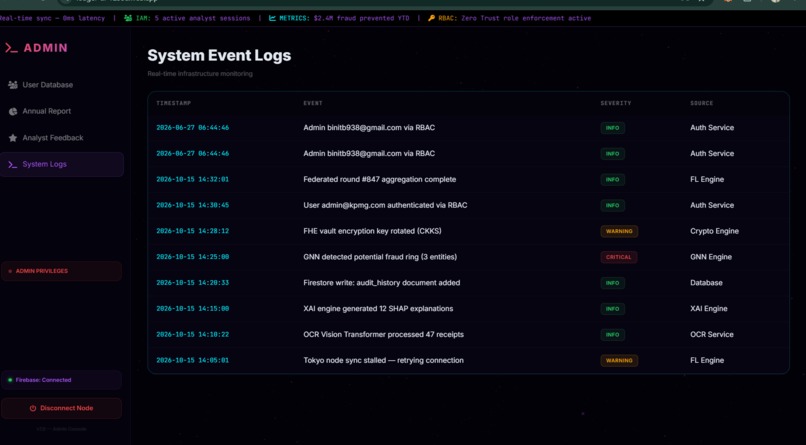Click timestamp 2026-10-15 14:25:00
The height and width of the screenshot is (445, 806).
click(193, 257)
